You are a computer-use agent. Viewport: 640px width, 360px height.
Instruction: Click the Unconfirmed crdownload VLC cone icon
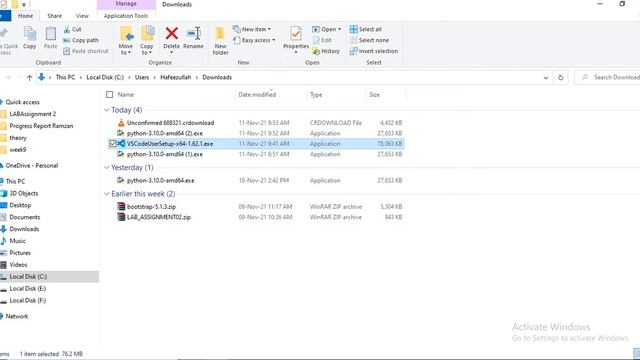pos(121,122)
